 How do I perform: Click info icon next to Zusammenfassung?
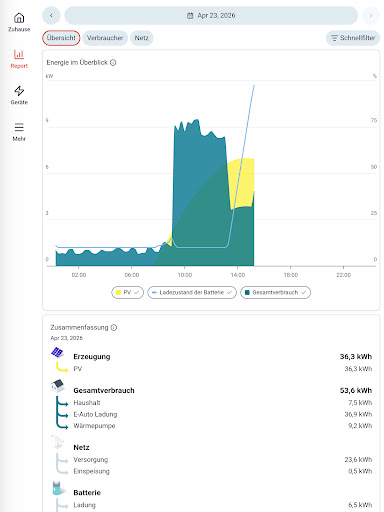coord(114,327)
